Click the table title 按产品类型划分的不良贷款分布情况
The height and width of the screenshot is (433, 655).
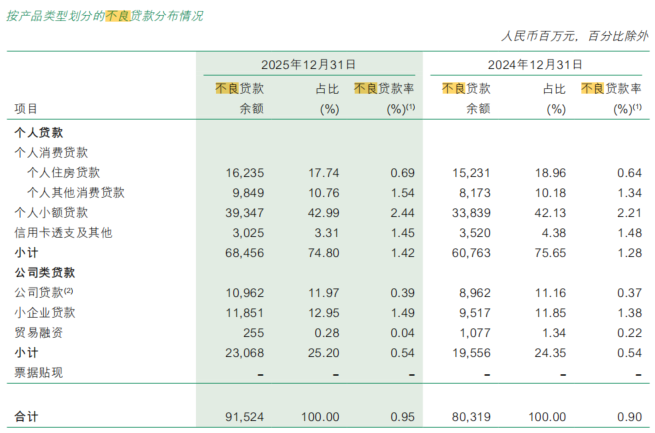point(105,16)
